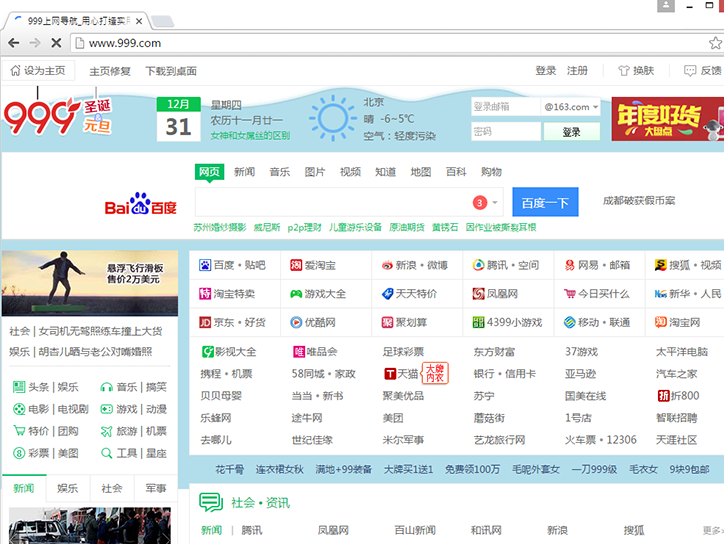The image size is (724, 544).
Task: Click the Baidu paw logo
Action: (140, 204)
